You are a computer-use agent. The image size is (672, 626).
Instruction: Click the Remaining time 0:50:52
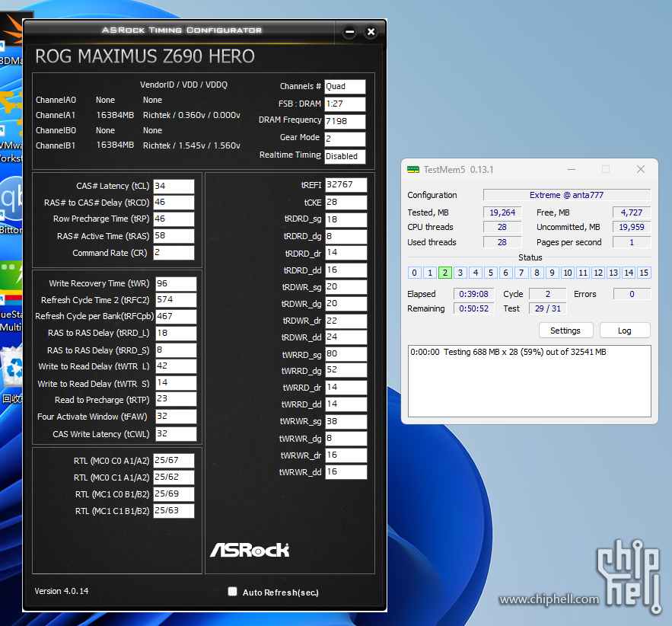473,308
